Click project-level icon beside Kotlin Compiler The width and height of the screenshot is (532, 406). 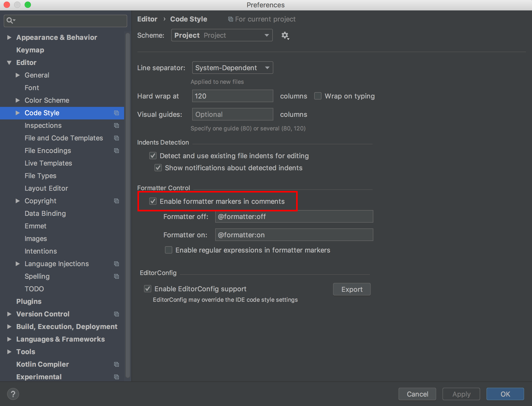click(117, 364)
